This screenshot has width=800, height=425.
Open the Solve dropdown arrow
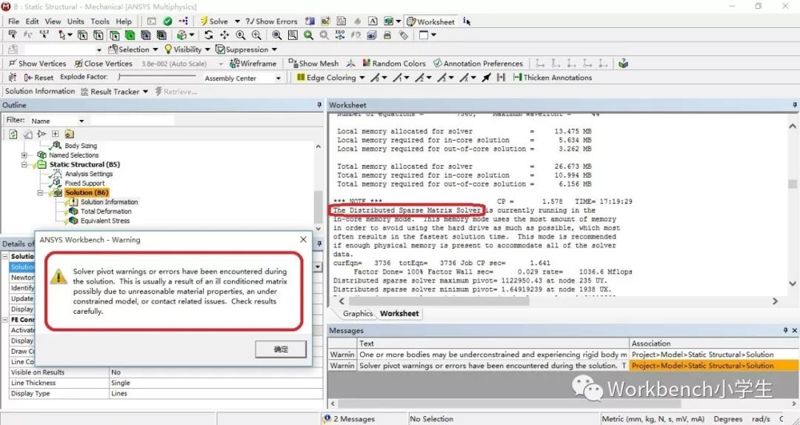[237, 21]
